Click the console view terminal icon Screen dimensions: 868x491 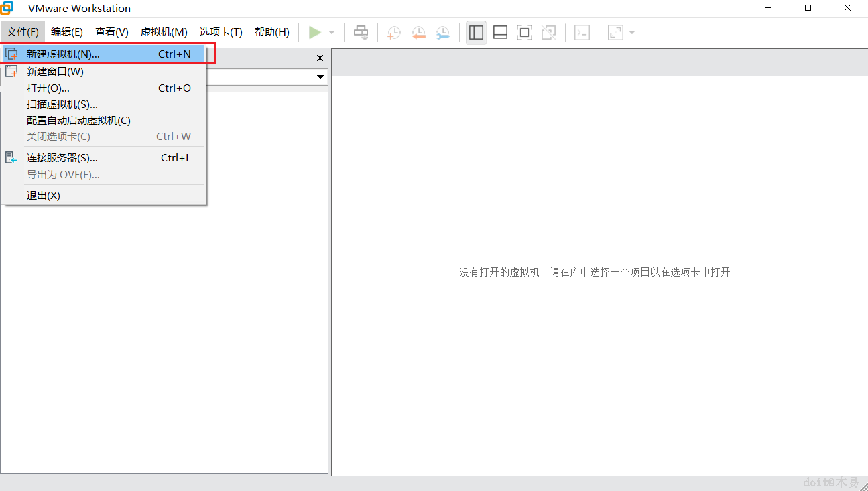point(582,32)
